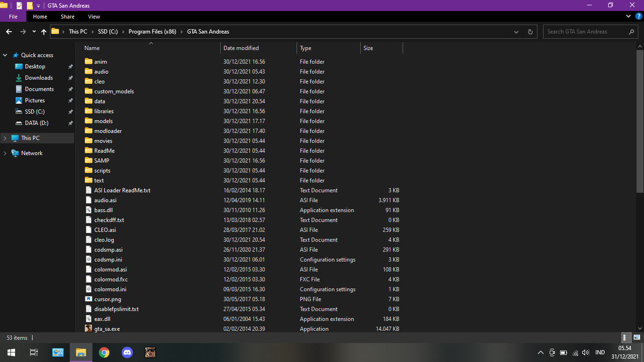Collapse the Quick access tree node
This screenshot has width=644, height=362.
click(x=5, y=55)
